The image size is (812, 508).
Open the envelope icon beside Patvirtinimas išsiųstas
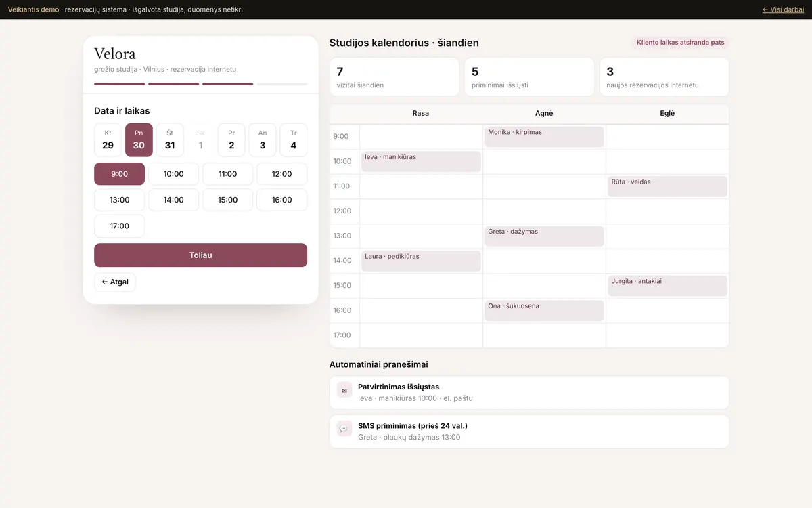(344, 390)
